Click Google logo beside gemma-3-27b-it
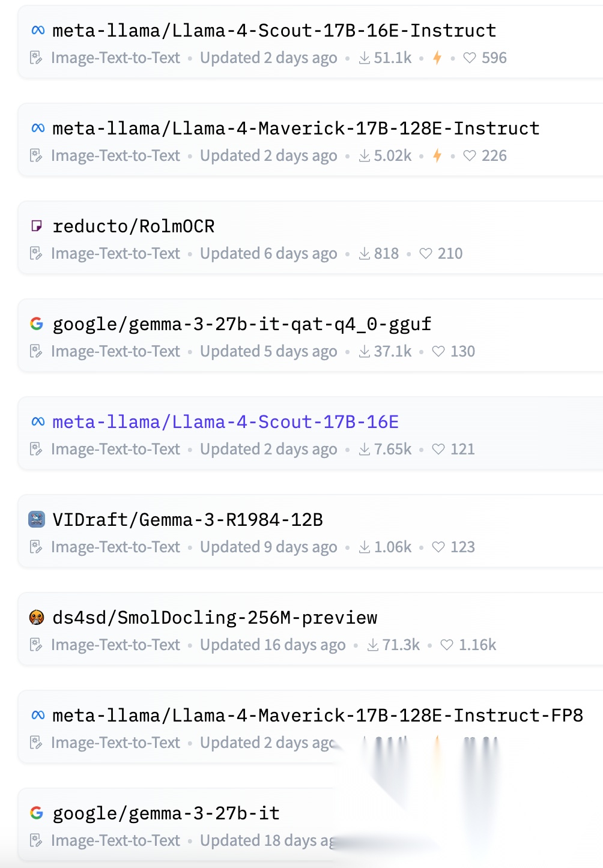603x868 pixels. 37,813
